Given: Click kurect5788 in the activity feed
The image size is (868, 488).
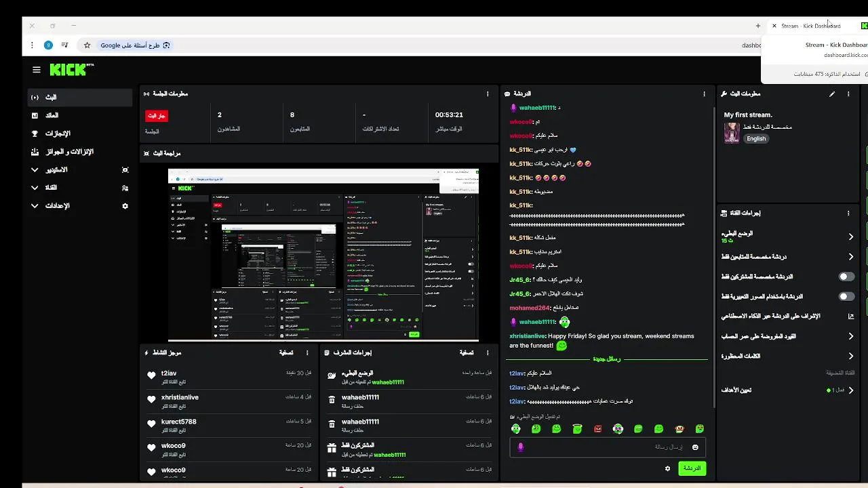Looking at the screenshot, I should (x=178, y=422).
